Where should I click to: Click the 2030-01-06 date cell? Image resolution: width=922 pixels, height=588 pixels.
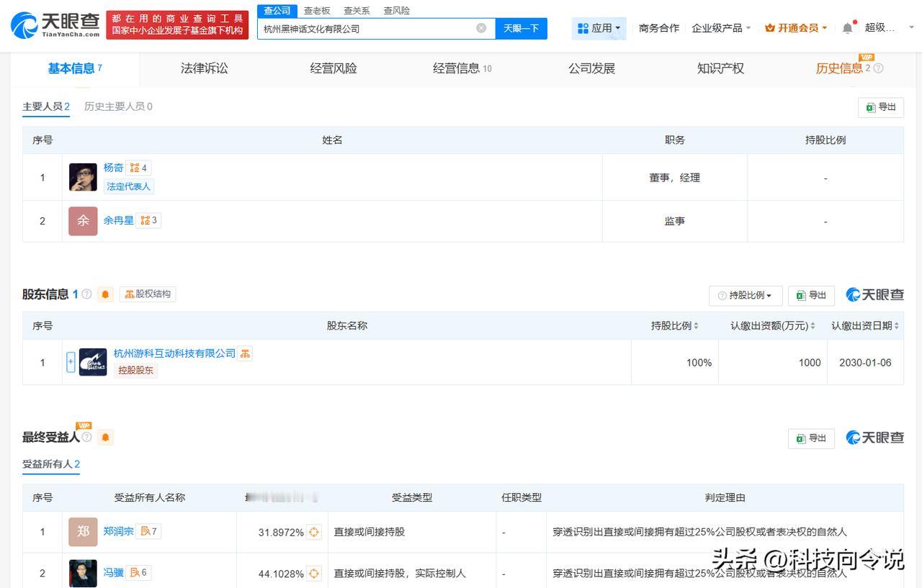pos(865,363)
